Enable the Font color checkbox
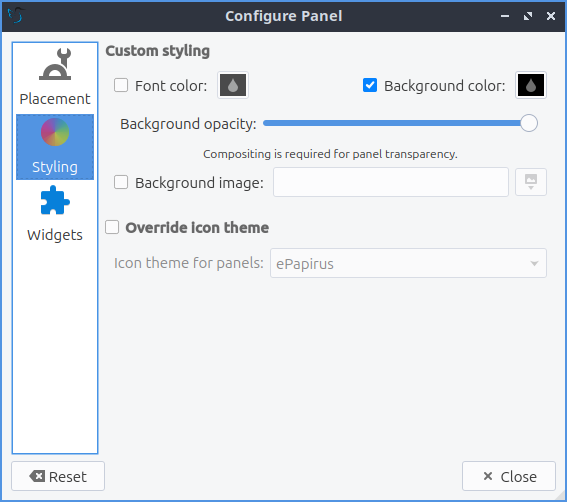 (x=121, y=85)
